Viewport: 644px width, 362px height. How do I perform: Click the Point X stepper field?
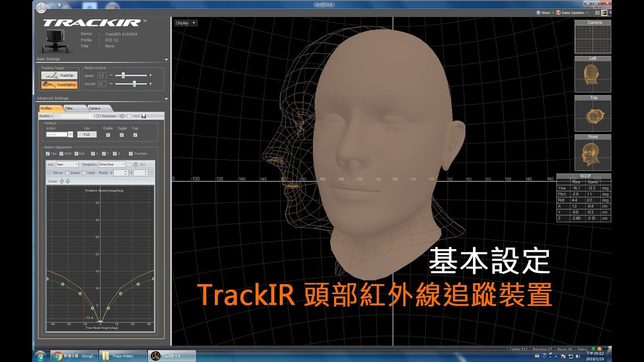121,172
